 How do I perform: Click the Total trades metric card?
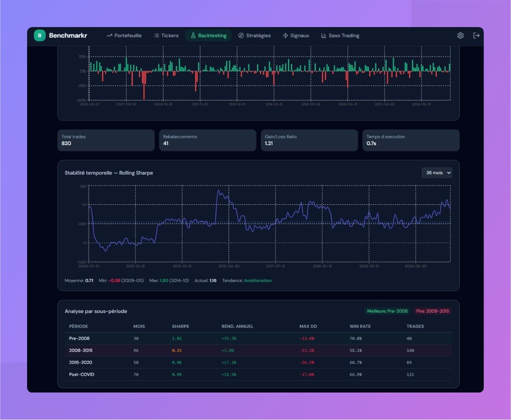(x=106, y=140)
